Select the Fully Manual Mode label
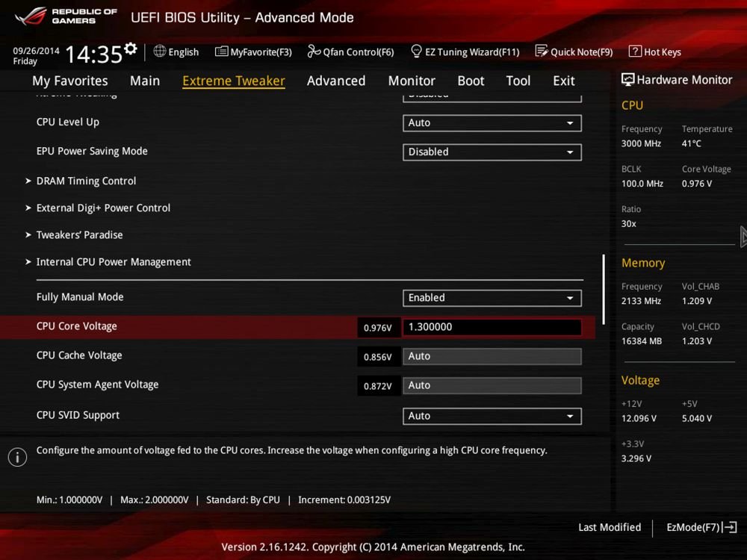747x560 pixels. (x=80, y=296)
